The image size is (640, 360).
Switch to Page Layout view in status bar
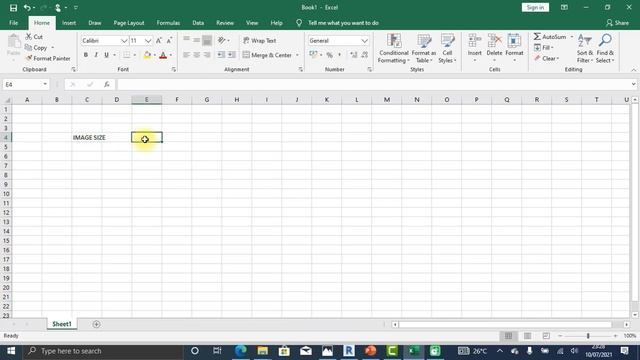pyautogui.click(x=527, y=336)
